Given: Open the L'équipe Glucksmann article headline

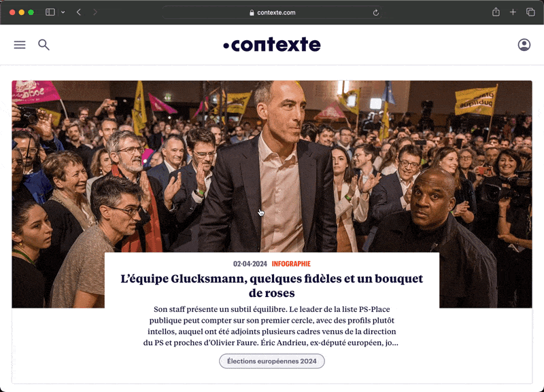Looking at the screenshot, I should point(272,285).
